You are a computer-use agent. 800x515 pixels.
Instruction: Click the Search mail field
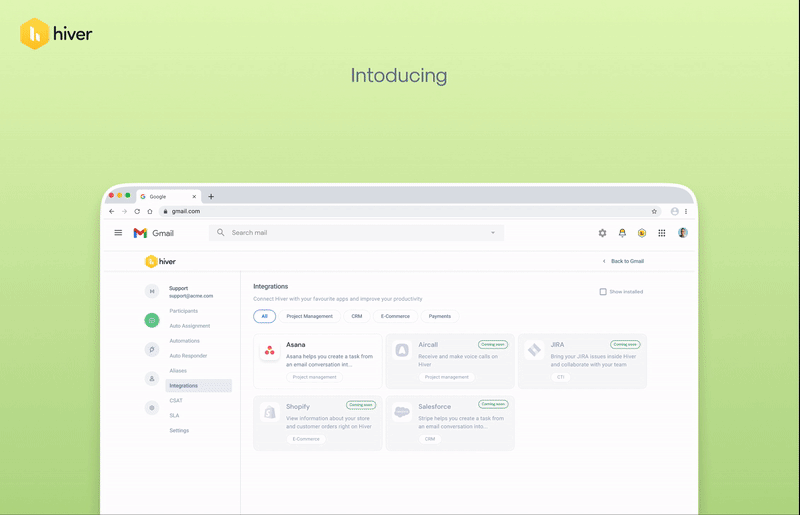(356, 233)
